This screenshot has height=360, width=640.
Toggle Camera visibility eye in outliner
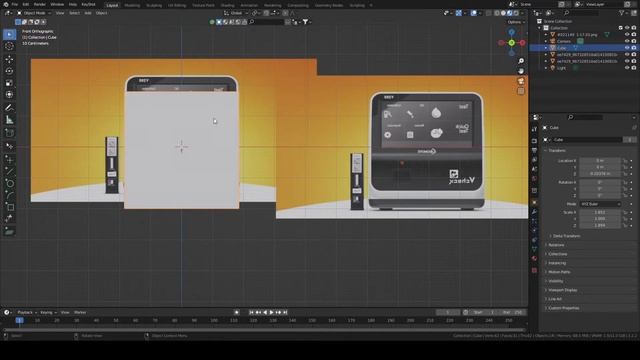coord(627,41)
